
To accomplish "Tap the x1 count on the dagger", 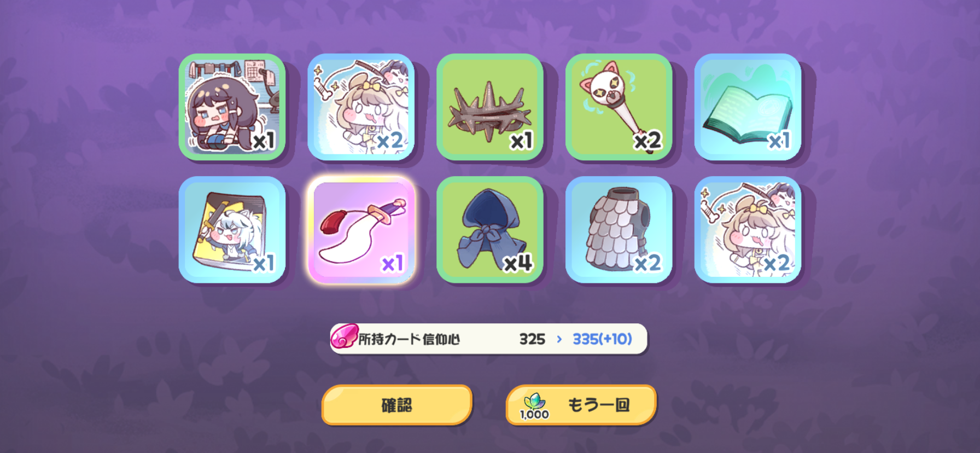I will click(392, 264).
